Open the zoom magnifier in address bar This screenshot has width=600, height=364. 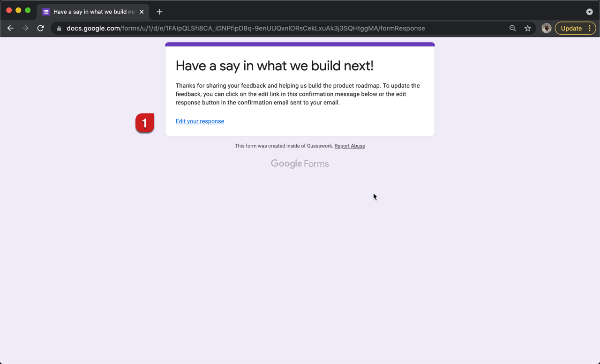click(x=512, y=28)
